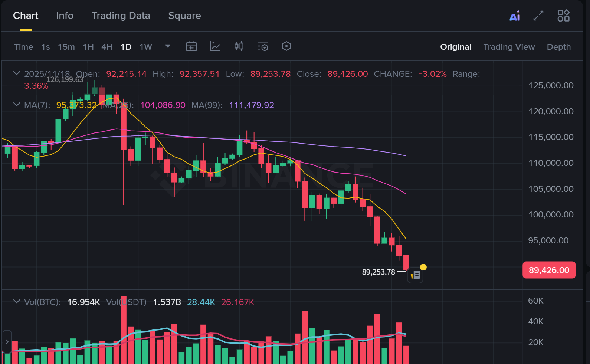Show the Depth chart view
Viewport: 590px width, 364px height.
click(x=558, y=47)
